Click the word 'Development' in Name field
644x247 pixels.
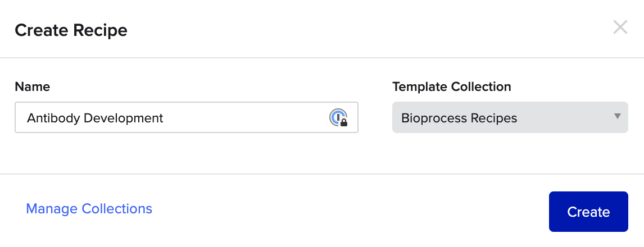pos(123,118)
